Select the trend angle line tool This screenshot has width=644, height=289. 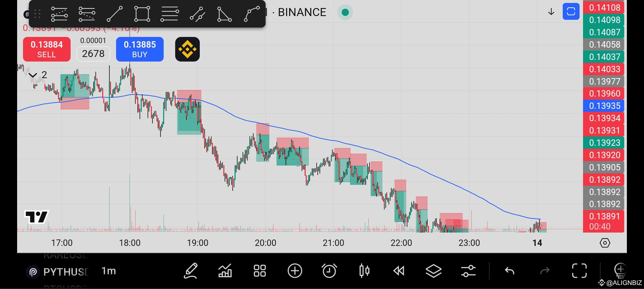click(59, 14)
